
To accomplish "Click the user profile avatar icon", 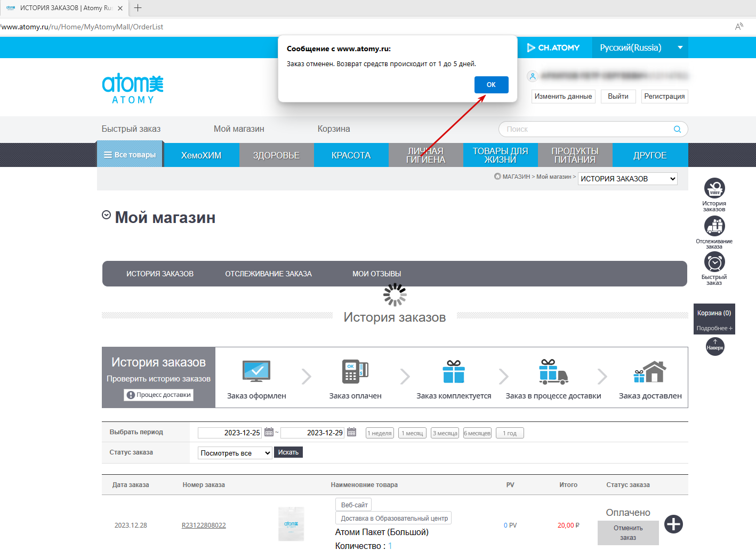I will 532,76.
